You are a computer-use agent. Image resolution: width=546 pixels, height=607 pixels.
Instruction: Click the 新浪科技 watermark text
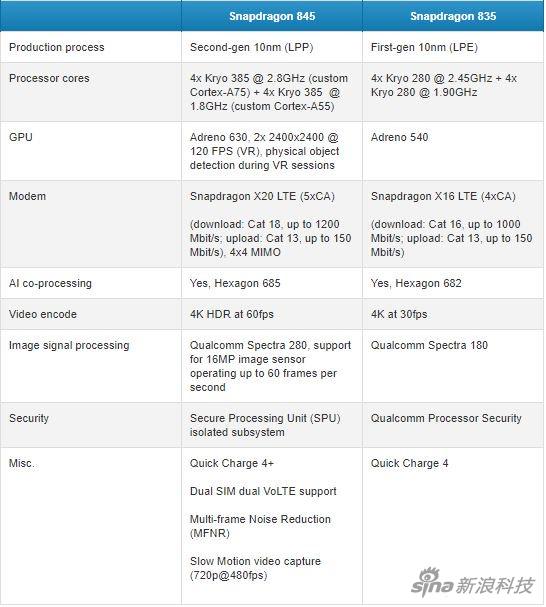495,585
